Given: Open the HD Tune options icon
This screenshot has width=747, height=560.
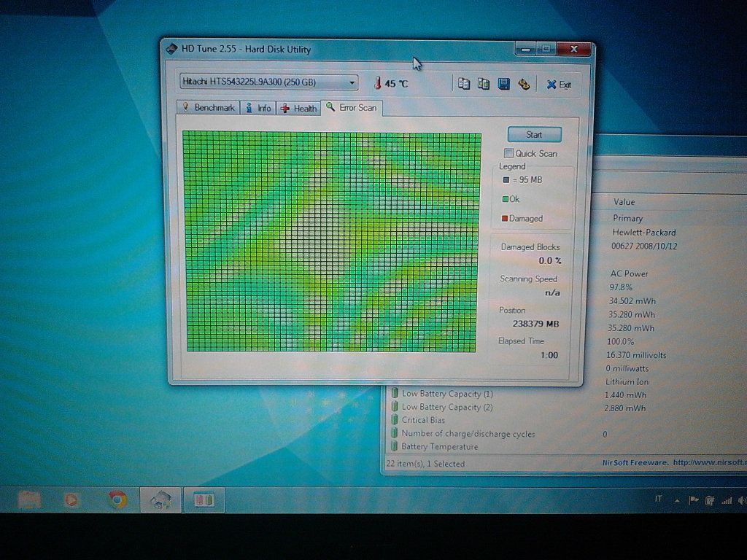Looking at the screenshot, I should 524,84.
